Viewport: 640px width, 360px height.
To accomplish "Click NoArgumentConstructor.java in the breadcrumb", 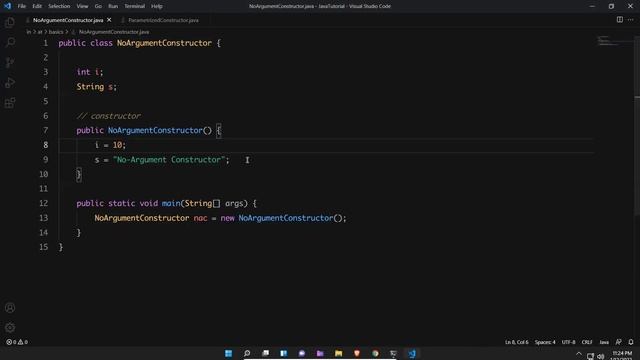I will point(114,32).
